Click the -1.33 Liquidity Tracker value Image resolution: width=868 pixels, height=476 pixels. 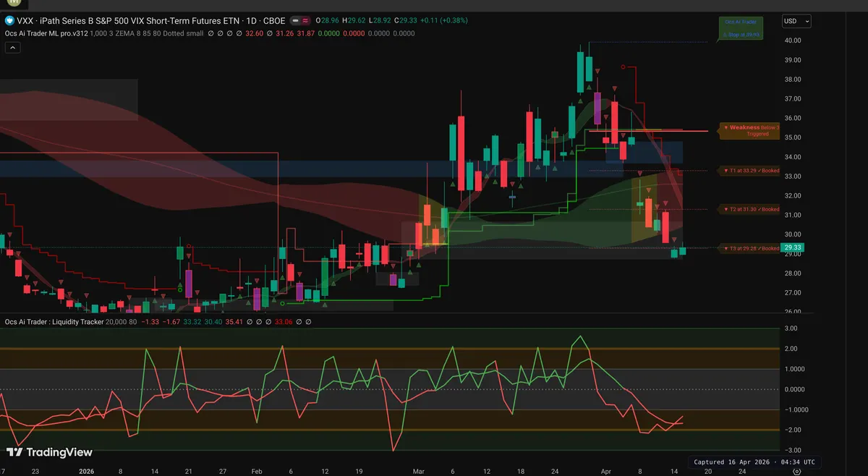[150, 322]
